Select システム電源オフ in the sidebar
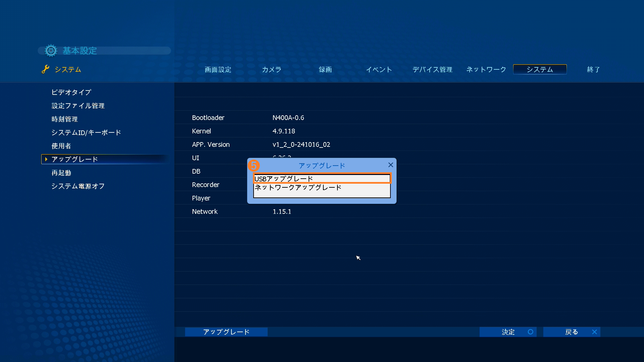The width and height of the screenshot is (644, 362). pyautogui.click(x=78, y=186)
